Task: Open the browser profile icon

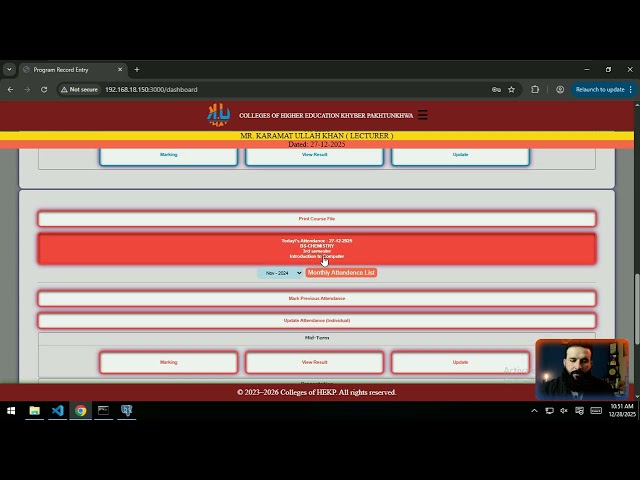Action: point(560,89)
